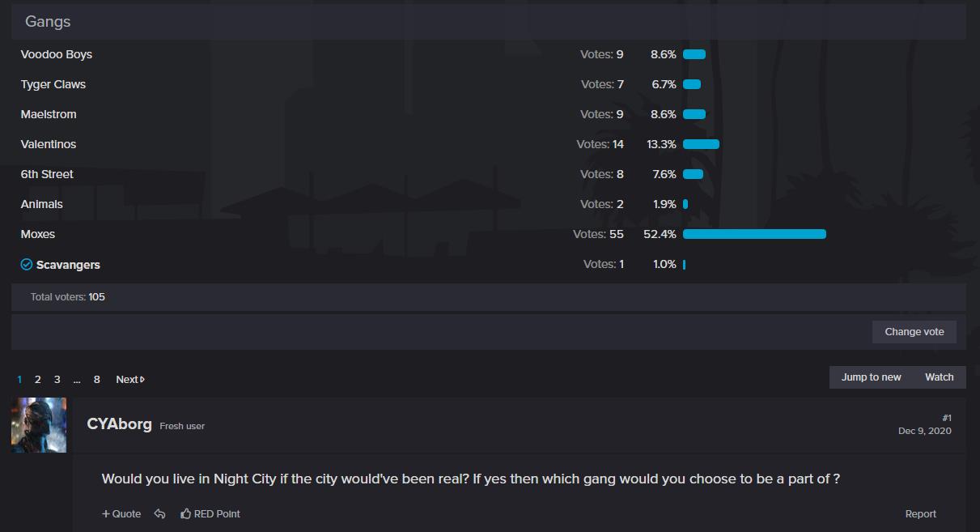Open the post #1 permalink
The width and height of the screenshot is (980, 532).
point(947,418)
